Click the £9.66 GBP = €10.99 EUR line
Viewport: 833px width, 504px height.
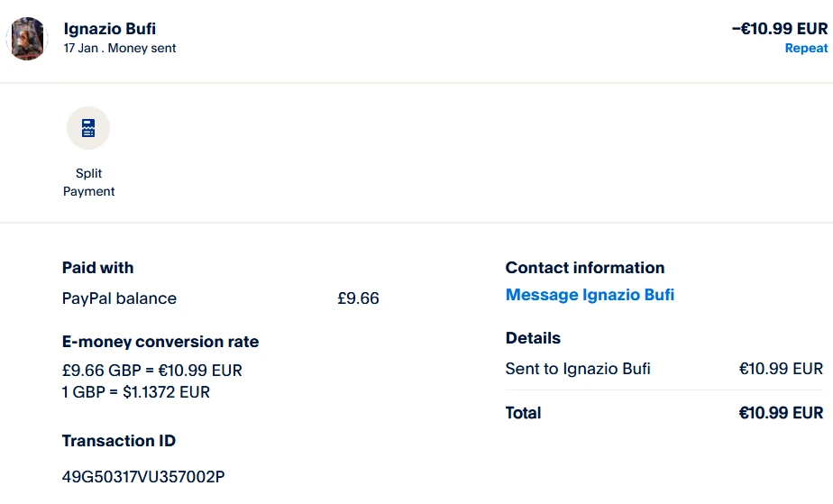(x=152, y=371)
